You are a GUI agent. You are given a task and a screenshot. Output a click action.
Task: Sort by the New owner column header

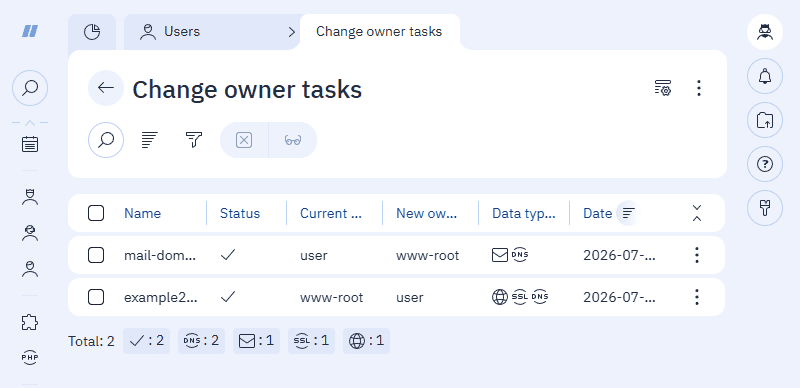427,213
